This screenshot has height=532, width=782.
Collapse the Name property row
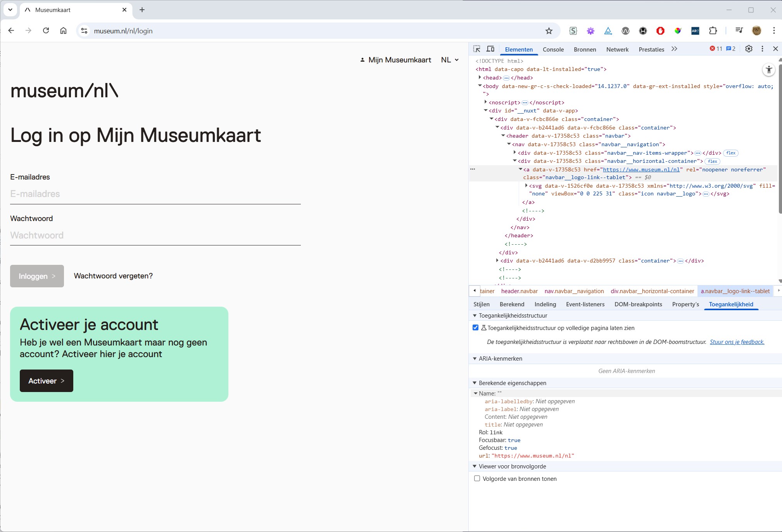[475, 393]
